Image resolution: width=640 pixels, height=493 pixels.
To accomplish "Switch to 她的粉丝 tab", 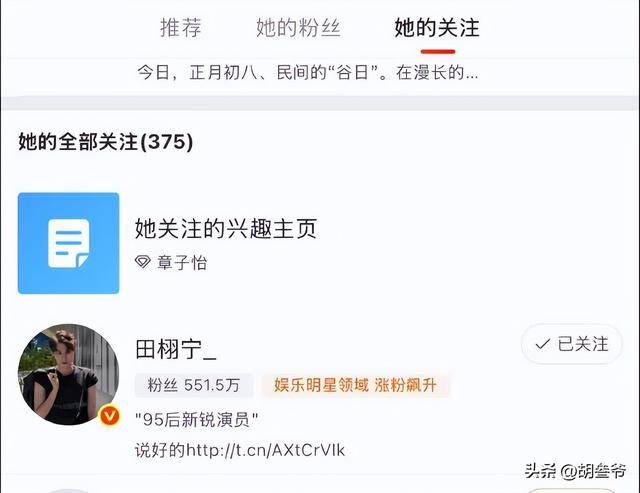I will coord(298,28).
